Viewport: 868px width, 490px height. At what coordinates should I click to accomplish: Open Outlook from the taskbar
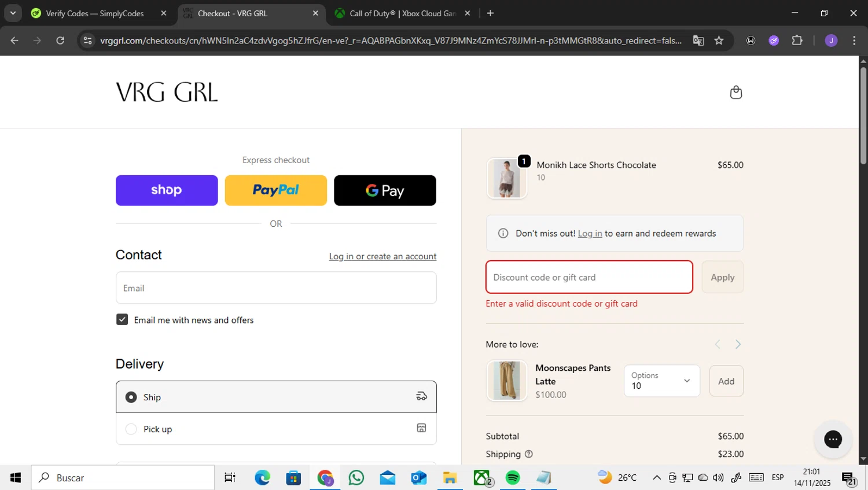(418, 478)
